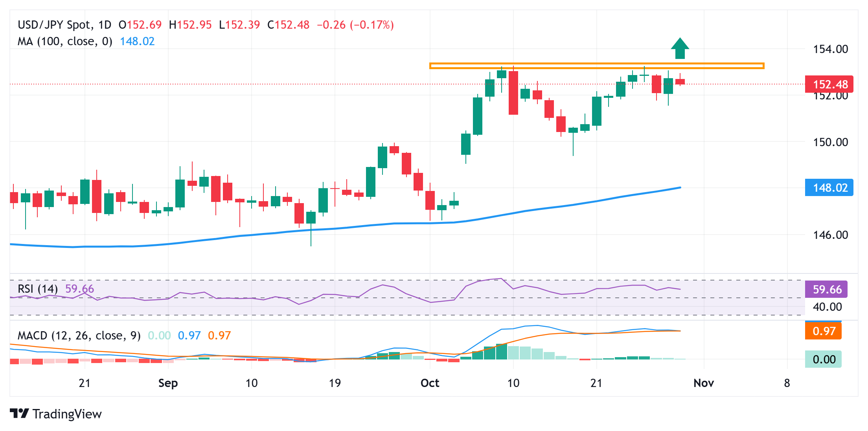
Task: Toggle visibility of the MA (100) indicator
Action: point(65,41)
